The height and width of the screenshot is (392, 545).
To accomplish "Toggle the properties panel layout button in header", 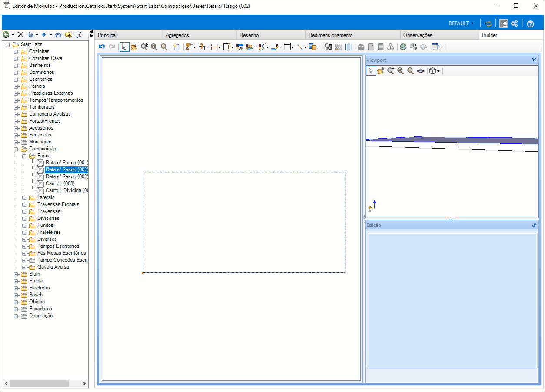I will pos(503,23).
